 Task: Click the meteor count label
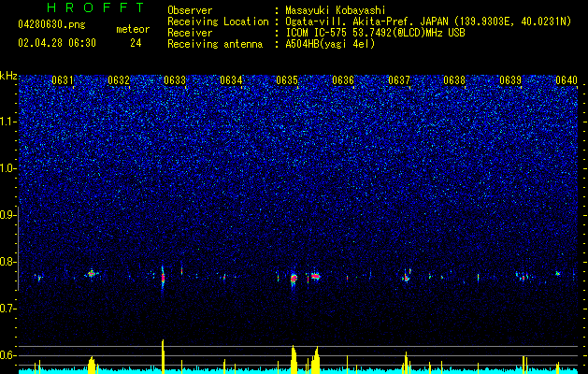pos(133,29)
